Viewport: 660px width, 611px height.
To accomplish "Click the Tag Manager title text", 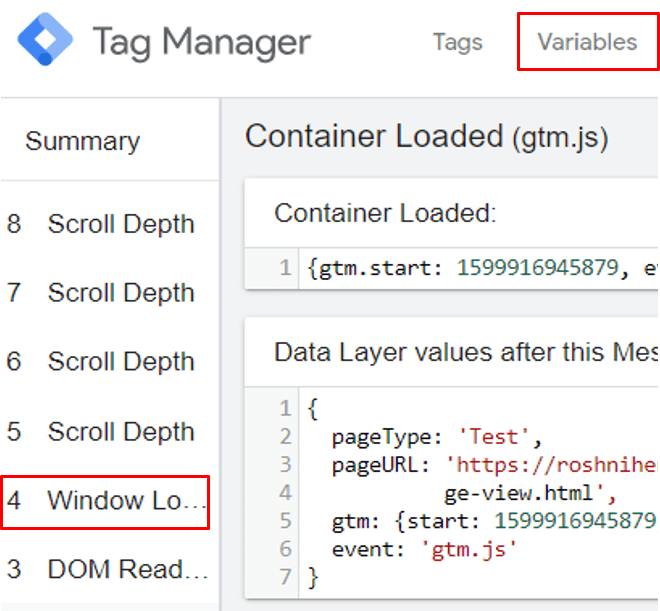I will click(x=202, y=43).
